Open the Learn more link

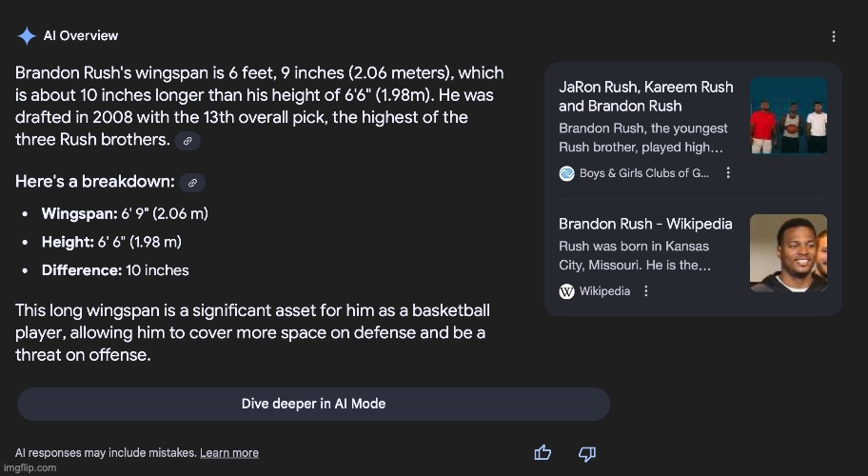[x=228, y=453]
